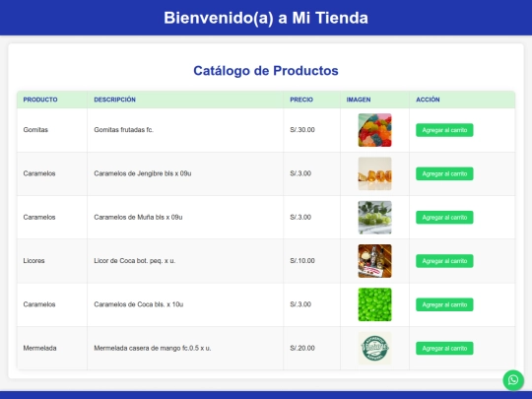Click the price S/.30.00
The image size is (532, 399).
coord(302,130)
